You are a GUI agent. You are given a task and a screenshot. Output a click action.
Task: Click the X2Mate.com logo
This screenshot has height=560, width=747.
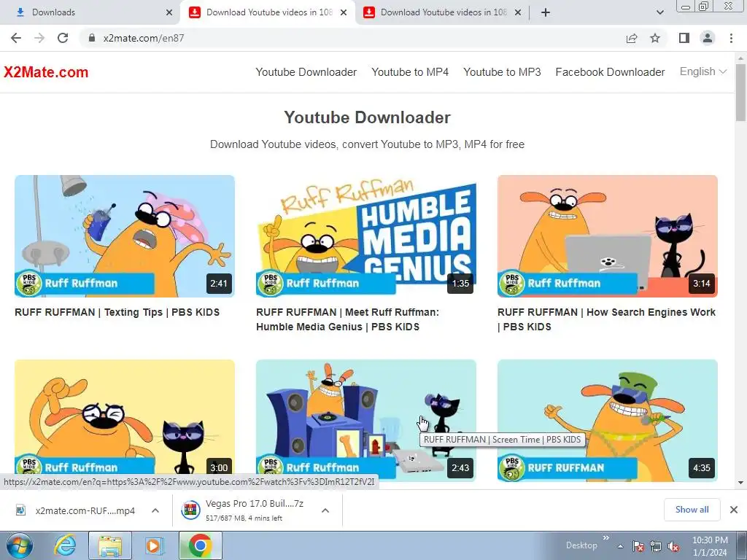(46, 72)
